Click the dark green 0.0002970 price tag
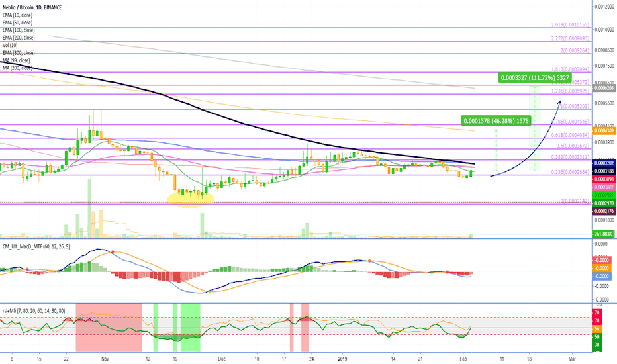This screenshot has width=617, height=364. pyautogui.click(x=604, y=203)
